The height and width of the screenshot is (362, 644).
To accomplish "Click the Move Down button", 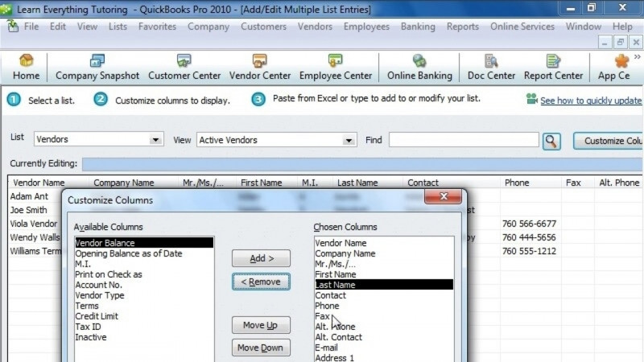I will [261, 348].
